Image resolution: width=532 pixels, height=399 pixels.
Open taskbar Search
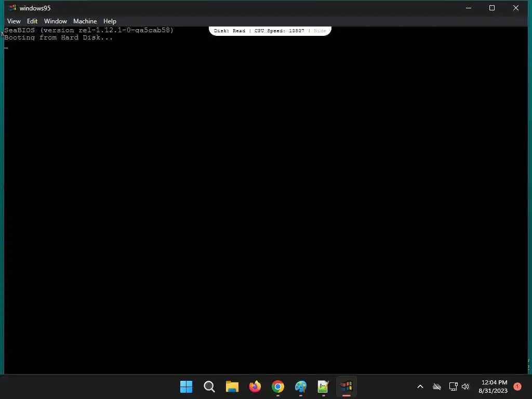(x=209, y=387)
